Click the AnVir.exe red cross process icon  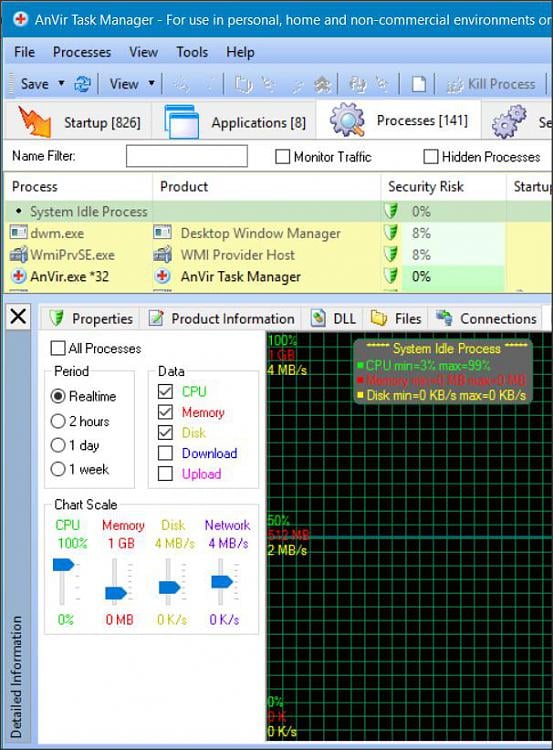[x=19, y=276]
